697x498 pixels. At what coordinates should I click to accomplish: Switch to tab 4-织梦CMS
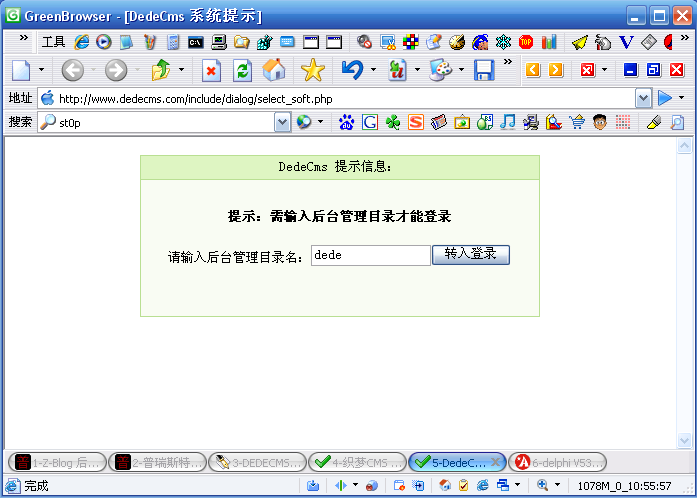tap(357, 462)
